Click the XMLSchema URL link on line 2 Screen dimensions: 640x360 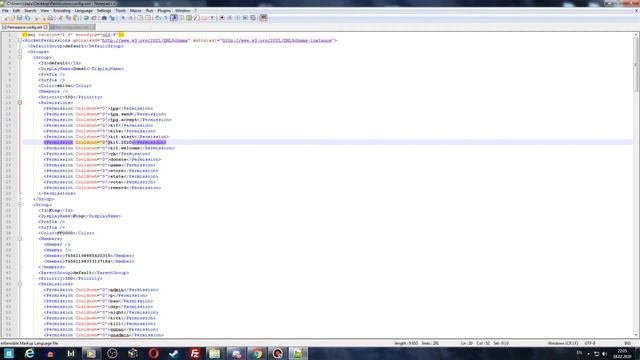click(x=145, y=40)
